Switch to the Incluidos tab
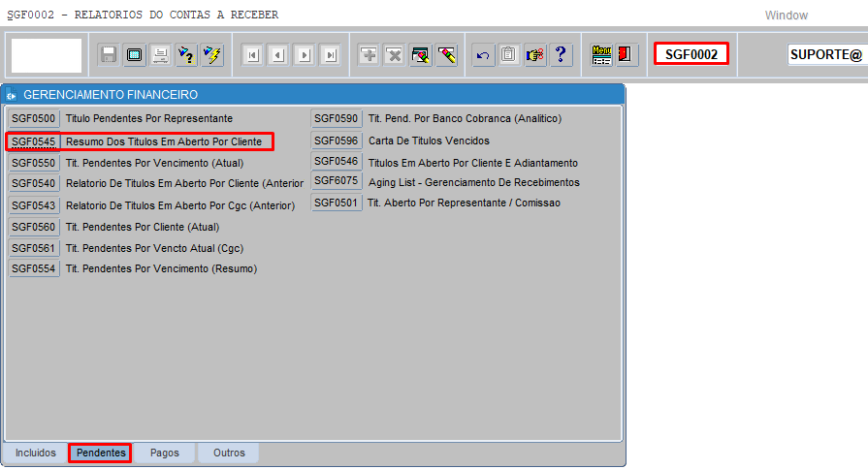 [x=36, y=453]
